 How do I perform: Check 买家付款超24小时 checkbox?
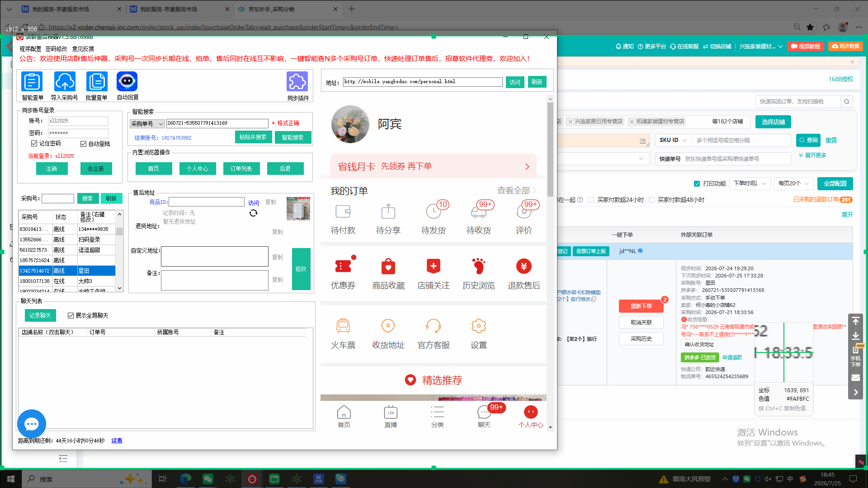click(591, 200)
